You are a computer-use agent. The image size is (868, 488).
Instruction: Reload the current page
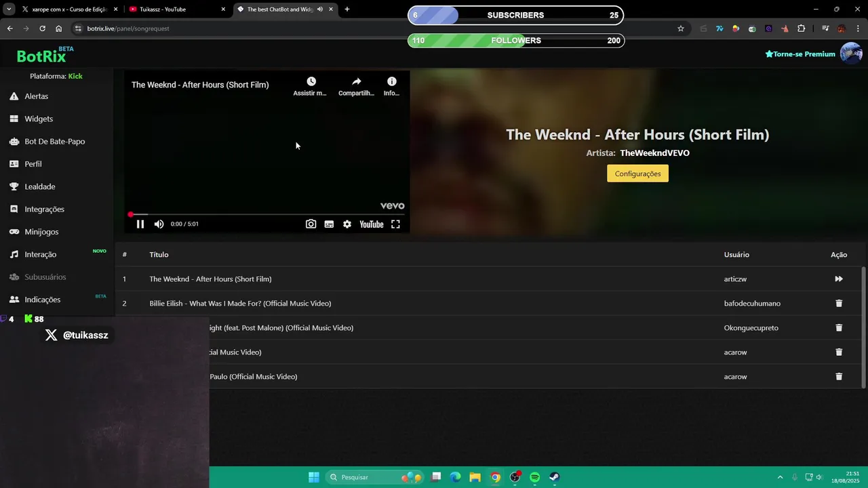coord(42,28)
